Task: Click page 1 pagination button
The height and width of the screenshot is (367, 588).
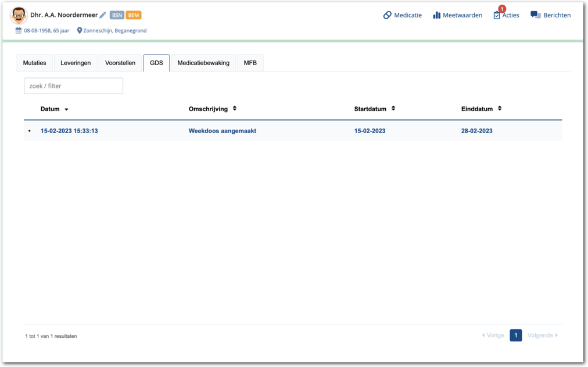Action: click(515, 335)
